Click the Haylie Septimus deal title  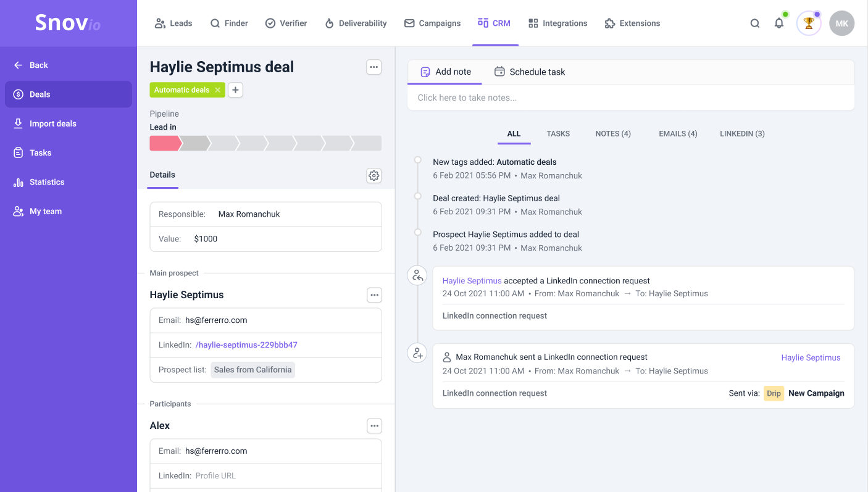click(222, 67)
